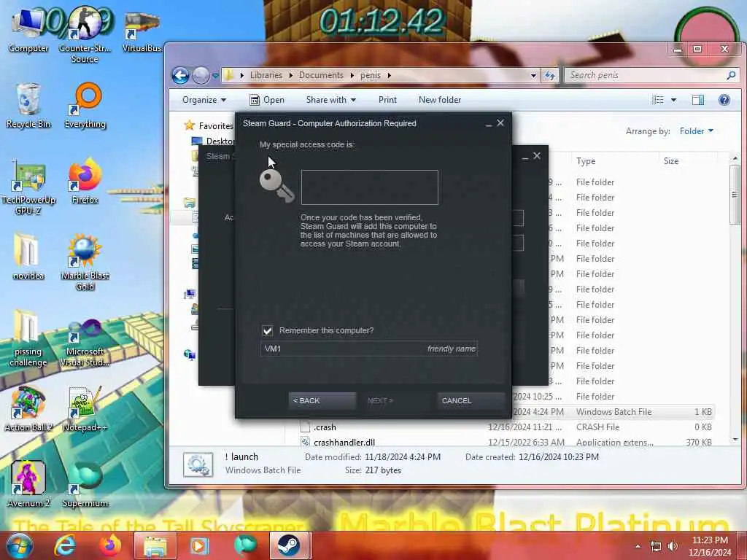Image resolution: width=747 pixels, height=560 pixels.
Task: Click the Supermium taskbar icon
Action: (x=245, y=545)
